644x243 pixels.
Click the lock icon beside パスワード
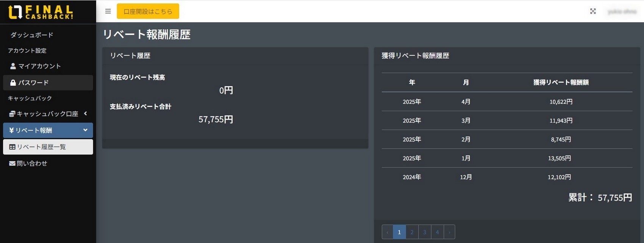[x=13, y=83]
